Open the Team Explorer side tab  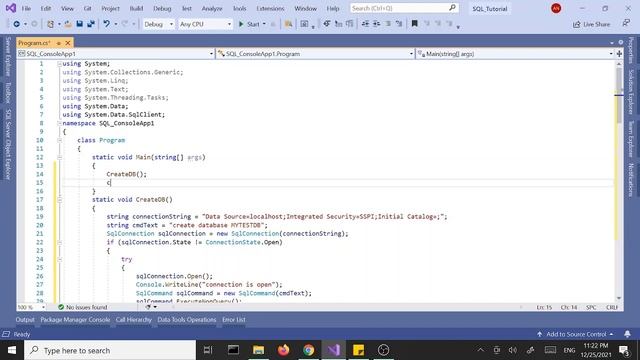click(631, 139)
